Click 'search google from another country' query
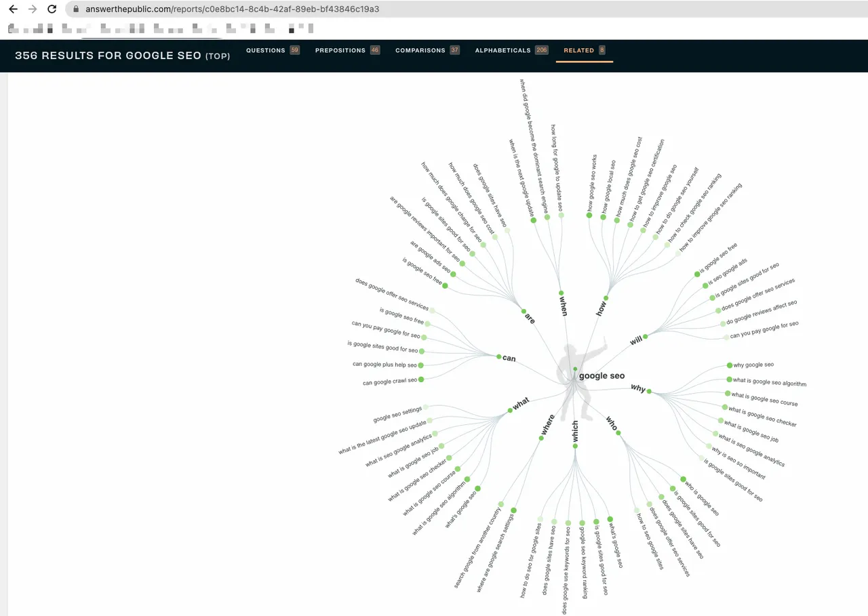This screenshot has height=616, width=868. pyautogui.click(x=477, y=548)
